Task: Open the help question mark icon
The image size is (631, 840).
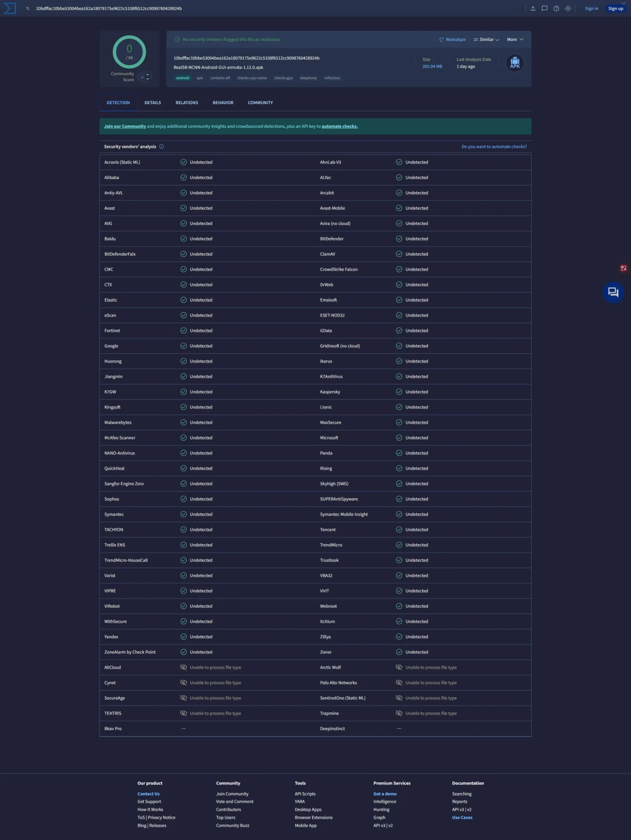Action: 556,8
